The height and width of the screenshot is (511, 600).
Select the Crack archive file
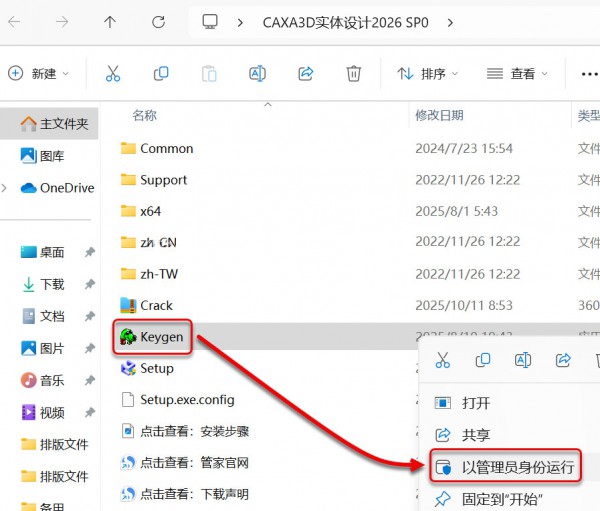pyautogui.click(x=146, y=305)
